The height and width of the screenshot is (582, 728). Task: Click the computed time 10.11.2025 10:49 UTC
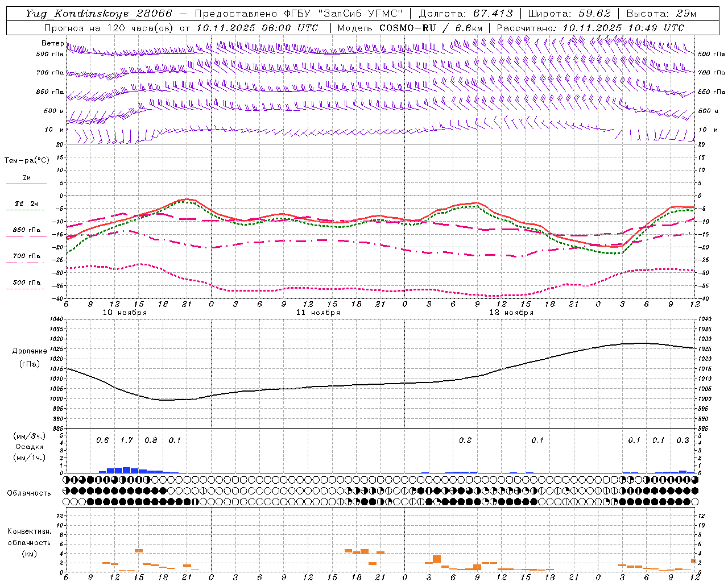click(x=623, y=28)
